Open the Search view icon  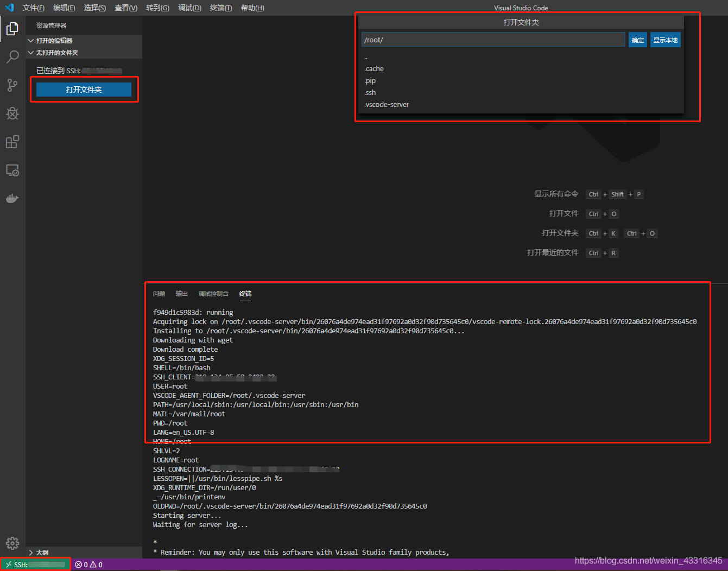pos(12,56)
